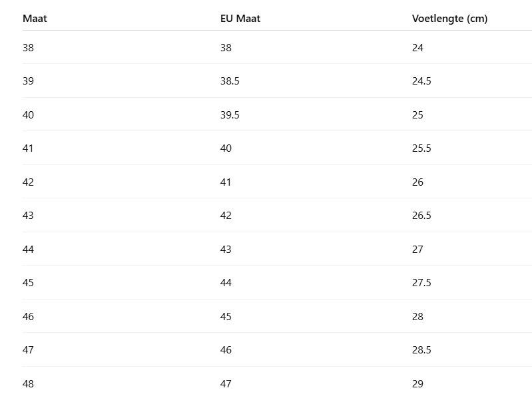The image size is (532, 414).
Task: Select the 26.5 Voetlengte cell
Action: click(x=421, y=216)
